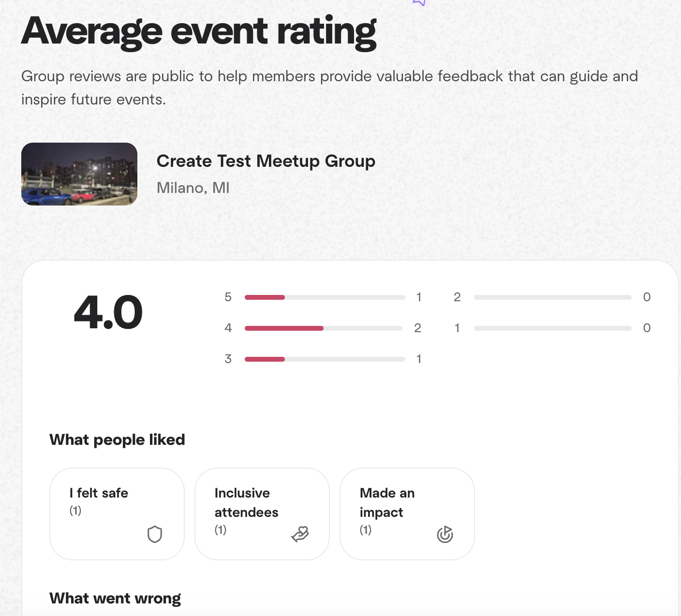The image size is (681, 616).
Task: Click the "Inclusive attendees" label
Action: (246, 503)
